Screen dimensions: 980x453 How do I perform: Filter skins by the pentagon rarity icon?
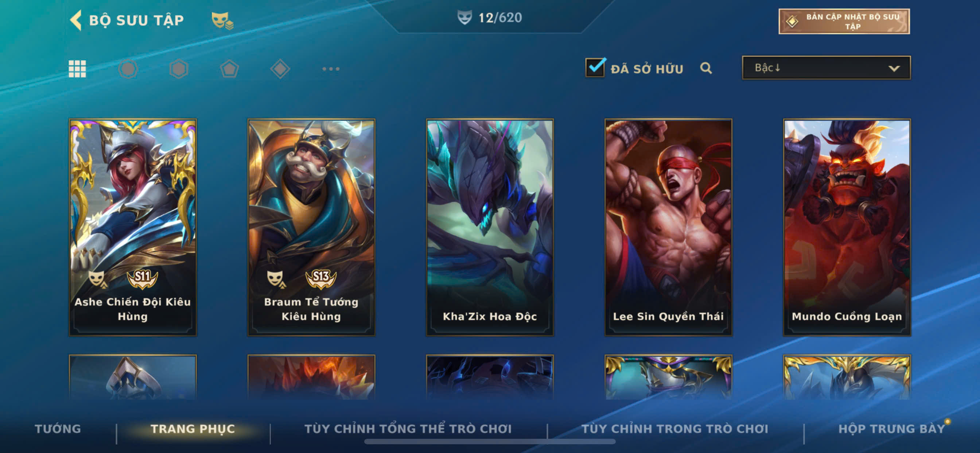(x=229, y=69)
